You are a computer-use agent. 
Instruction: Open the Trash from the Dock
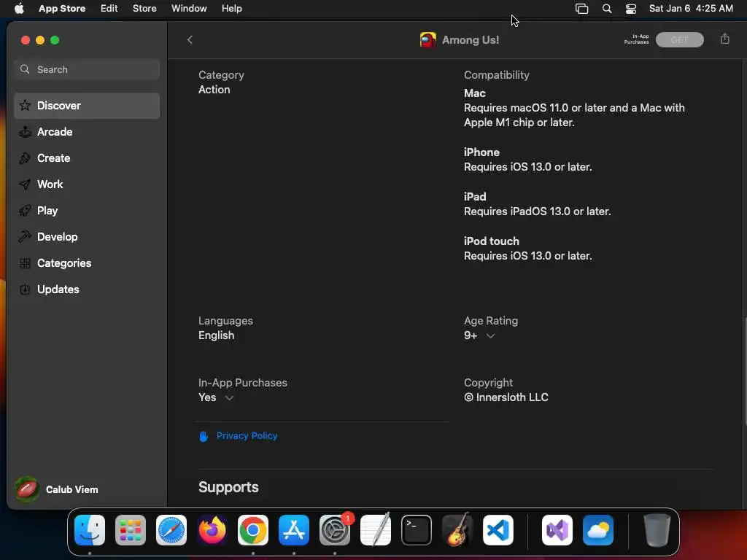point(657,530)
